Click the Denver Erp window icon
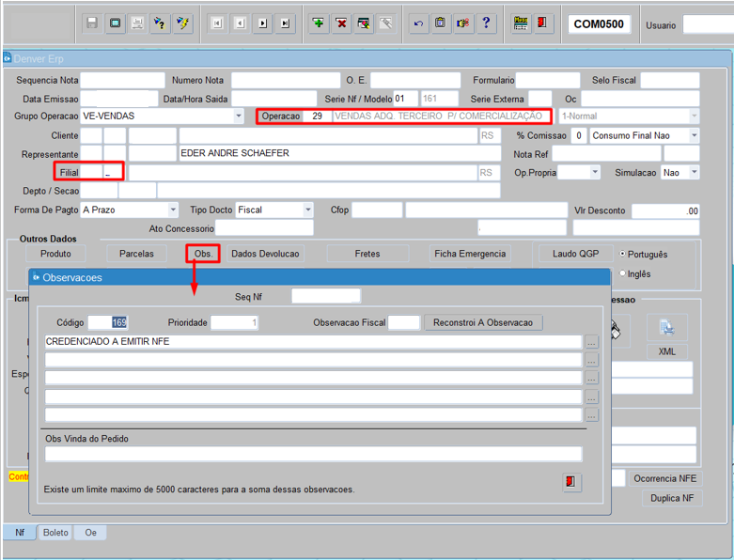 [7, 58]
